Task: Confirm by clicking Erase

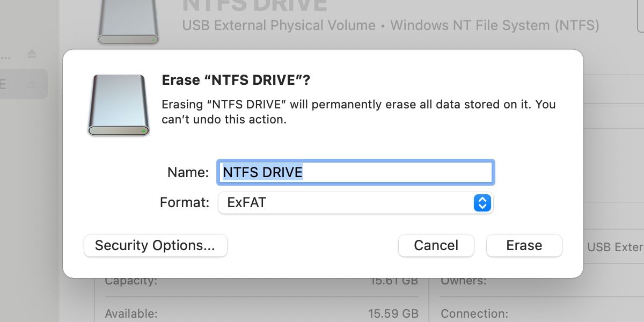Action: 524,246
